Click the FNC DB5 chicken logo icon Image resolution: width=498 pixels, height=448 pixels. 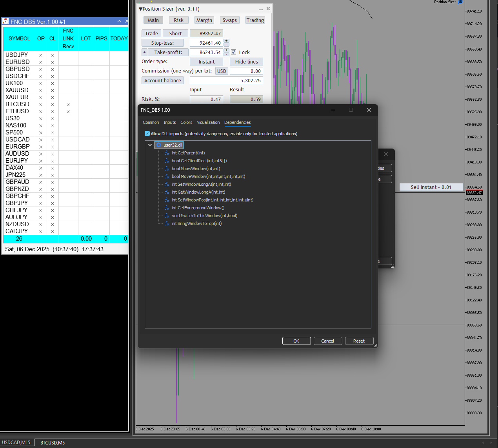5,22
